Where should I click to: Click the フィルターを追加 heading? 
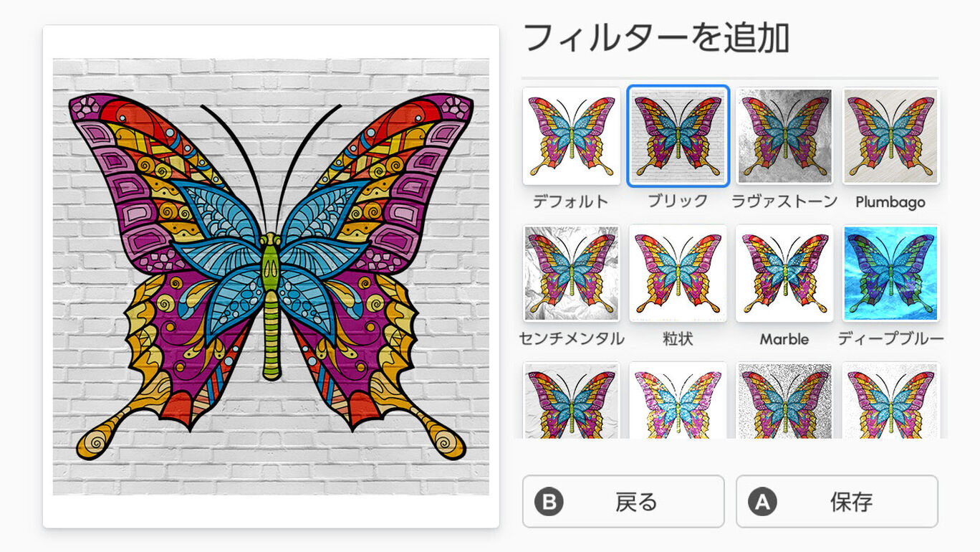coord(656,37)
